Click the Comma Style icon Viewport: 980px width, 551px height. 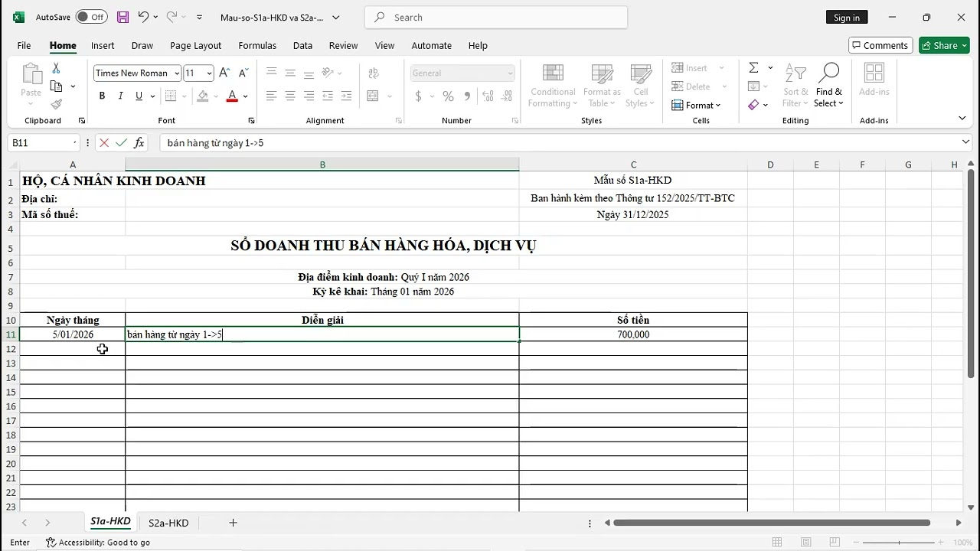(467, 96)
